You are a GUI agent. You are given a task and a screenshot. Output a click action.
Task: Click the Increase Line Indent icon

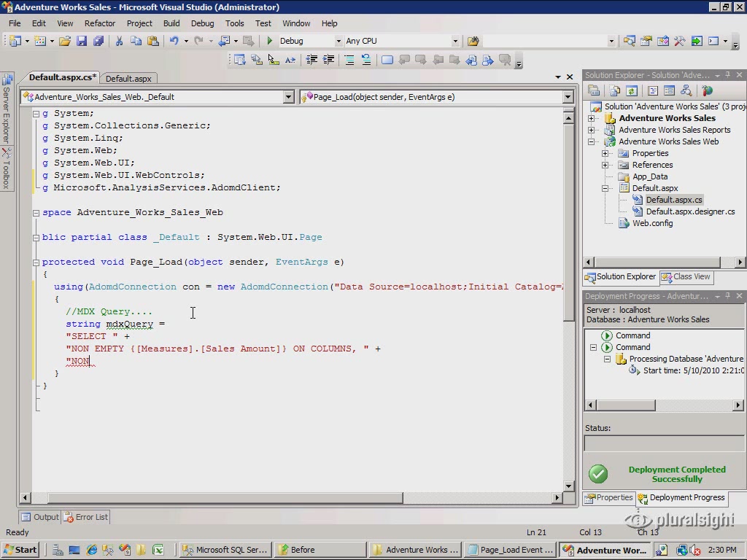[328, 60]
